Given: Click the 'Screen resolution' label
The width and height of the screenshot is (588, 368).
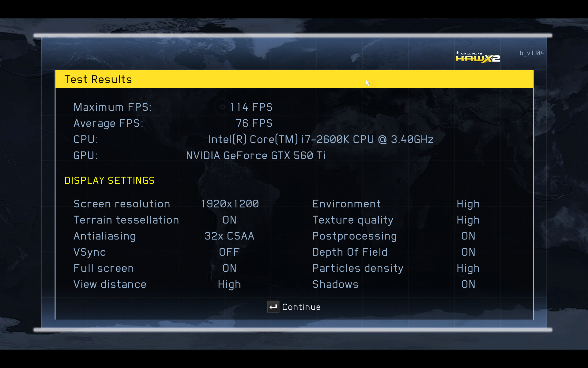Looking at the screenshot, I should point(122,204).
